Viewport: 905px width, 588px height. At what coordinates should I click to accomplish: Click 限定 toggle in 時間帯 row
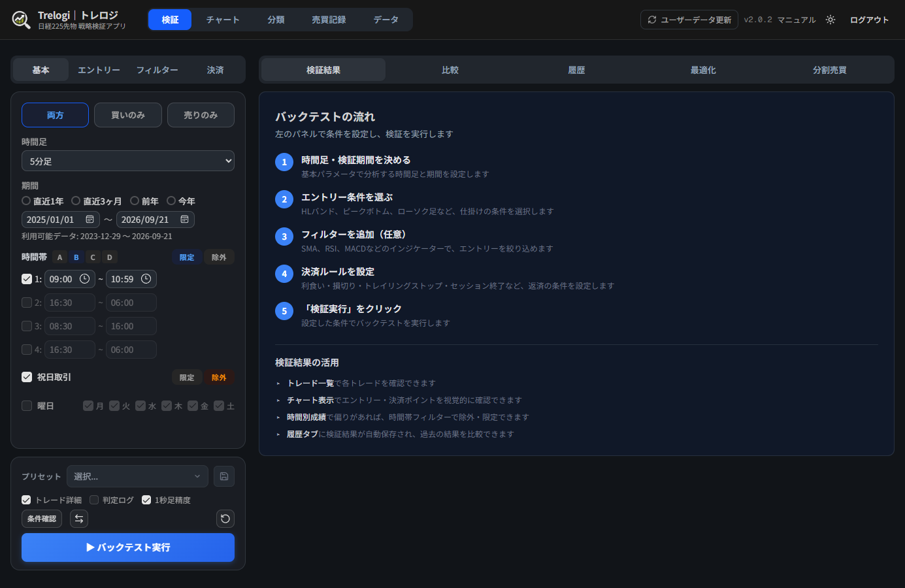click(x=187, y=257)
